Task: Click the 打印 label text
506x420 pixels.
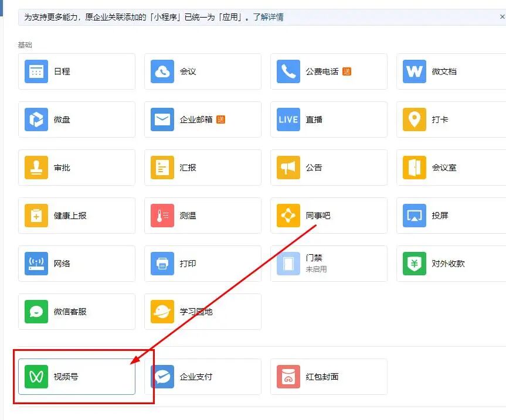Action: (x=188, y=264)
